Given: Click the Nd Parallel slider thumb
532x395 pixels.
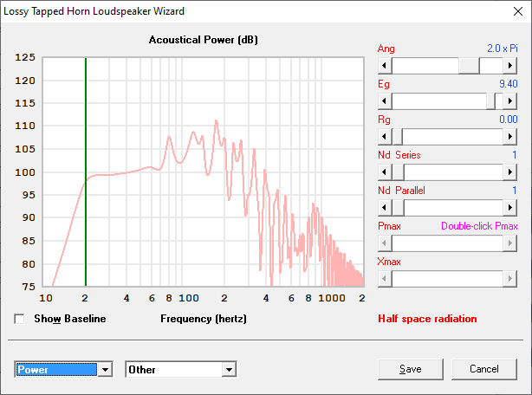Looking at the screenshot, I should coord(398,208).
